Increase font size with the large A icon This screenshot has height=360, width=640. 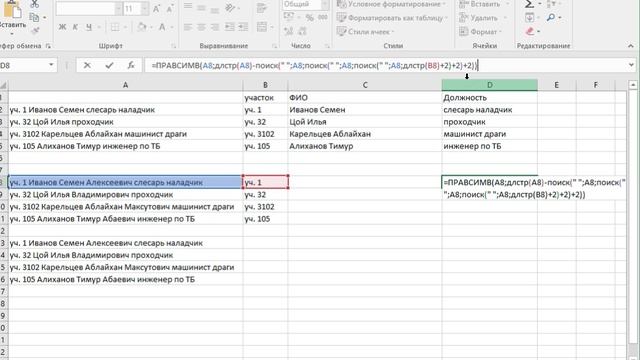click(156, 8)
